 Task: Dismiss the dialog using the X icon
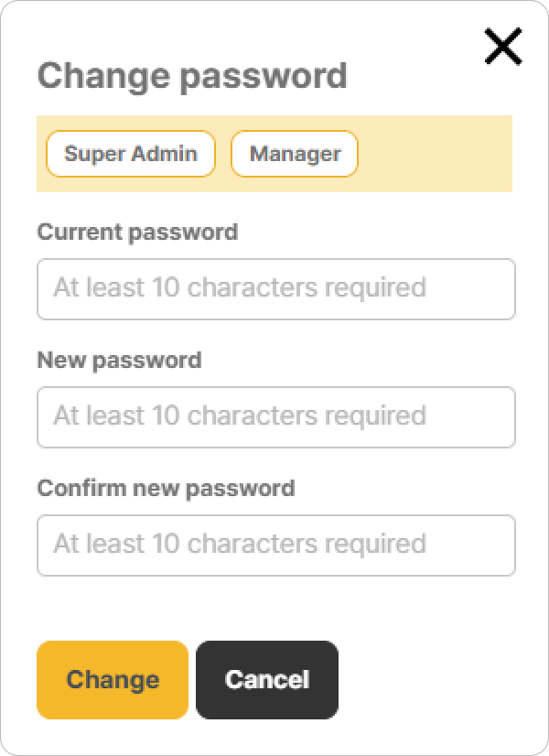pyautogui.click(x=503, y=47)
